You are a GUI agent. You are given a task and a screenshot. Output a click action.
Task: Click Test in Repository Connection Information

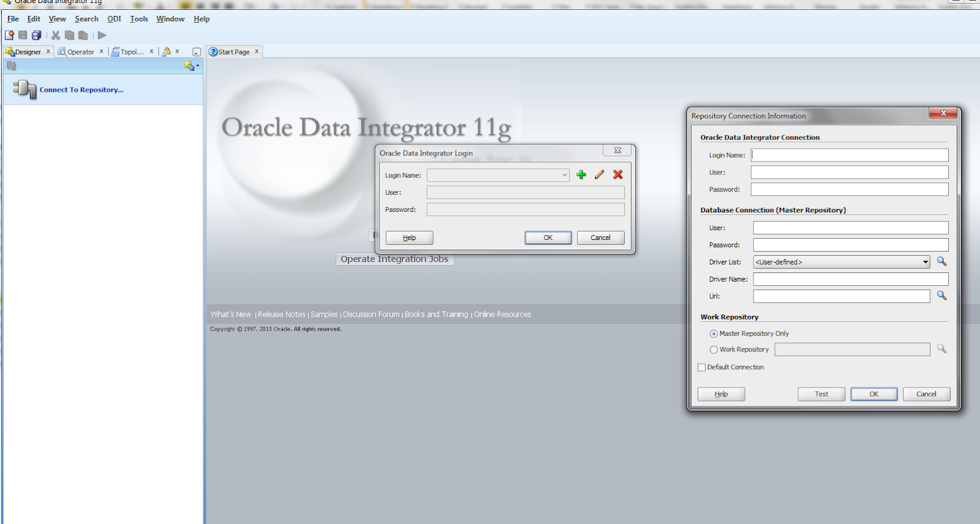821,394
